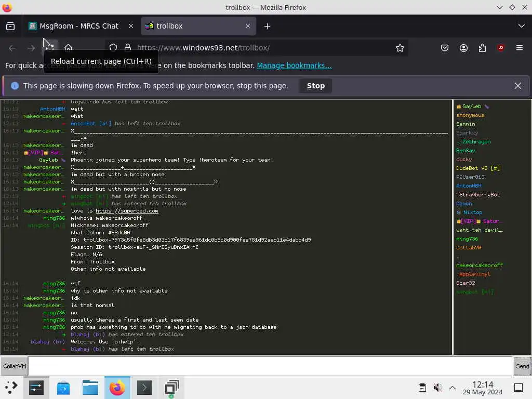Select user Demon in user list
Image resolution: width=532 pixels, height=399 pixels.
[464, 204]
